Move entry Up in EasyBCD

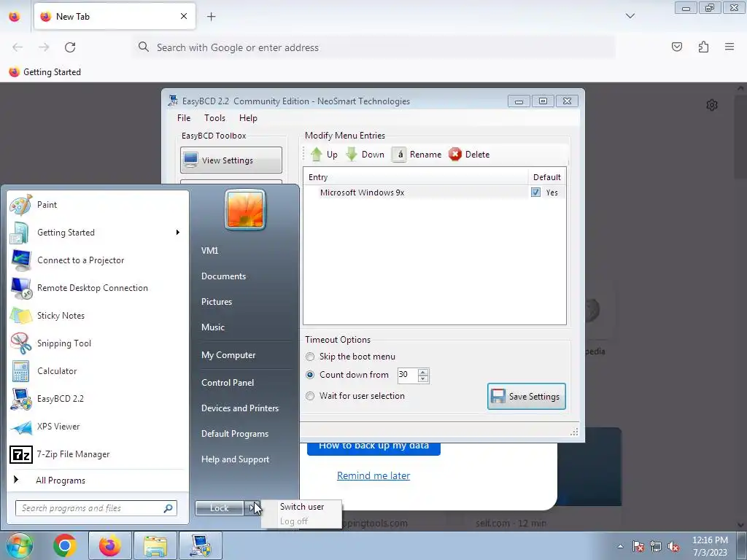click(324, 155)
